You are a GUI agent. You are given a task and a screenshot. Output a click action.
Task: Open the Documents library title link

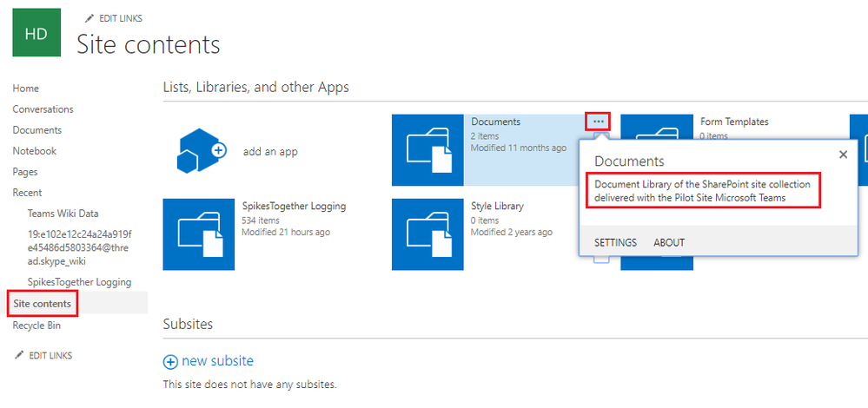pos(495,122)
